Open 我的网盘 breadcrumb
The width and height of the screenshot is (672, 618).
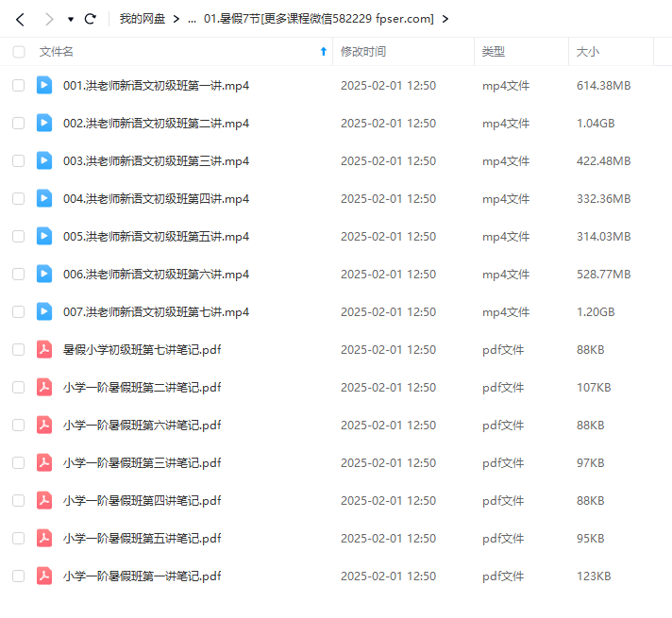(x=143, y=19)
